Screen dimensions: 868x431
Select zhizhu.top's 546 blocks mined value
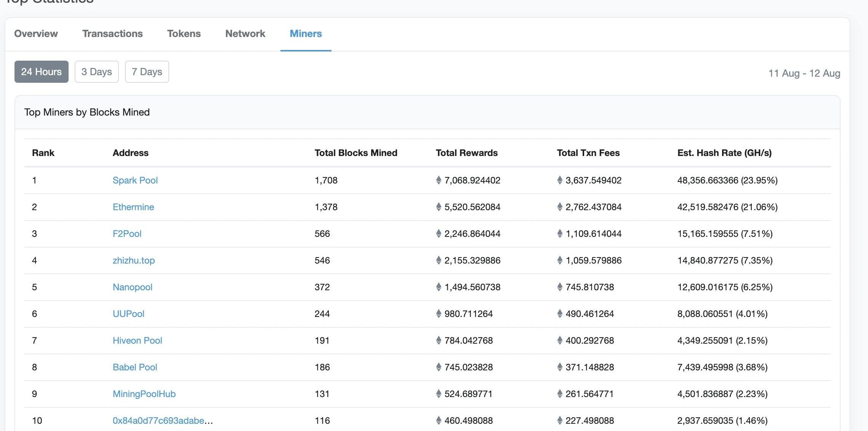pyautogui.click(x=322, y=261)
